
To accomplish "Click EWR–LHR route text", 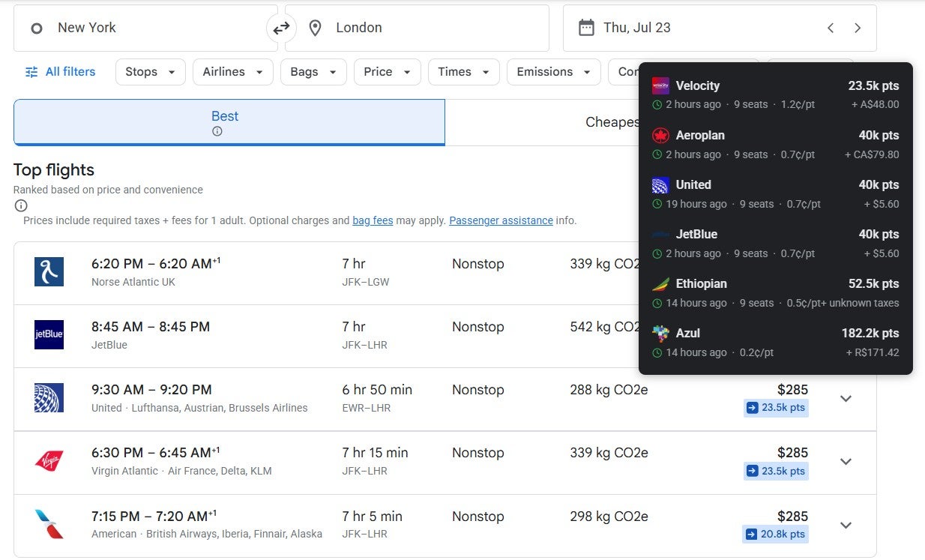I will (367, 408).
